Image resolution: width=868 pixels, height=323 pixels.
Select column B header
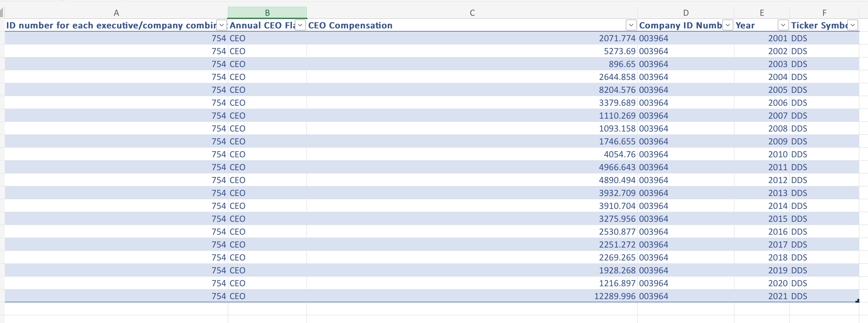click(x=267, y=13)
